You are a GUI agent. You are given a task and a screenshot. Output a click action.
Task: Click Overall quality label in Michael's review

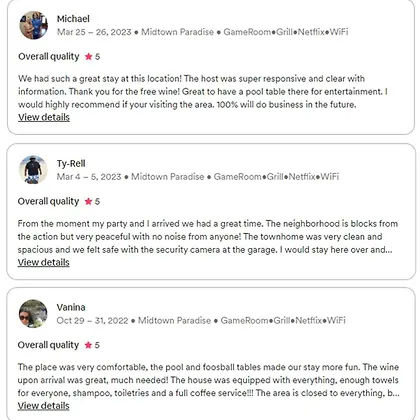point(49,57)
